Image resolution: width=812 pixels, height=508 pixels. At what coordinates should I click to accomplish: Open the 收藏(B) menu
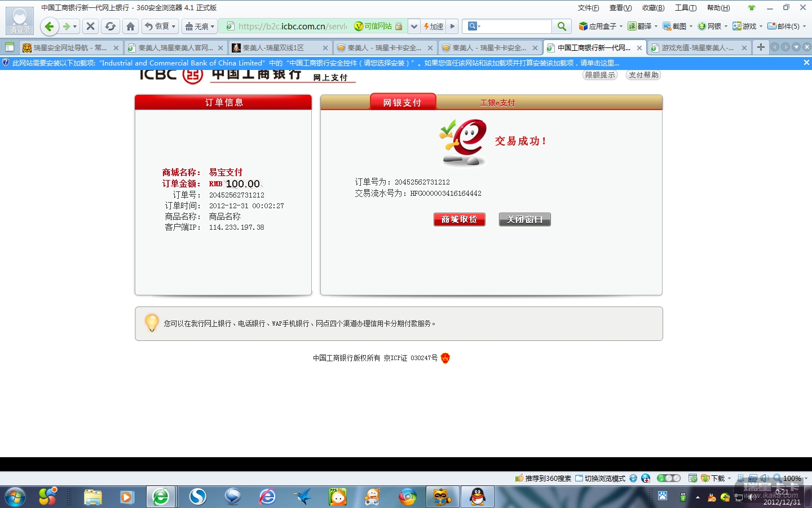(653, 8)
